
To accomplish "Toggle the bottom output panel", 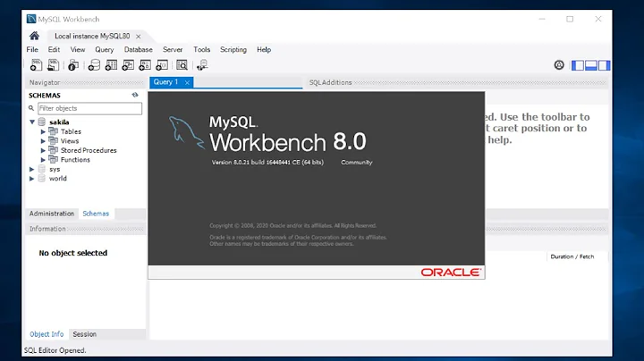I will (x=590, y=65).
